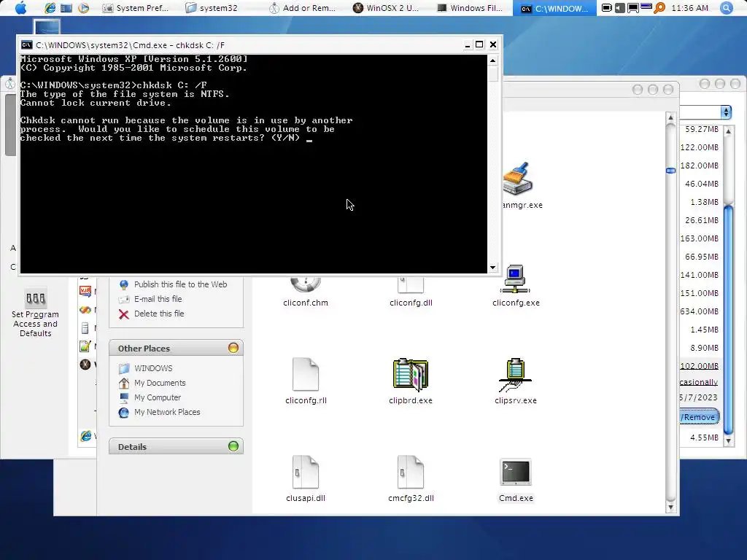Open My Network Places link
Screen dimensions: 747x560
[x=167, y=413]
